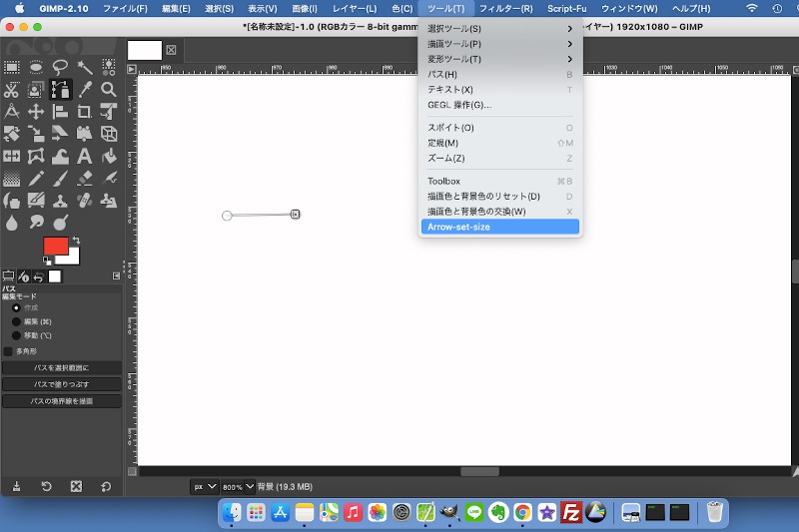Swap foreground and background colors arrow

(x=75, y=240)
